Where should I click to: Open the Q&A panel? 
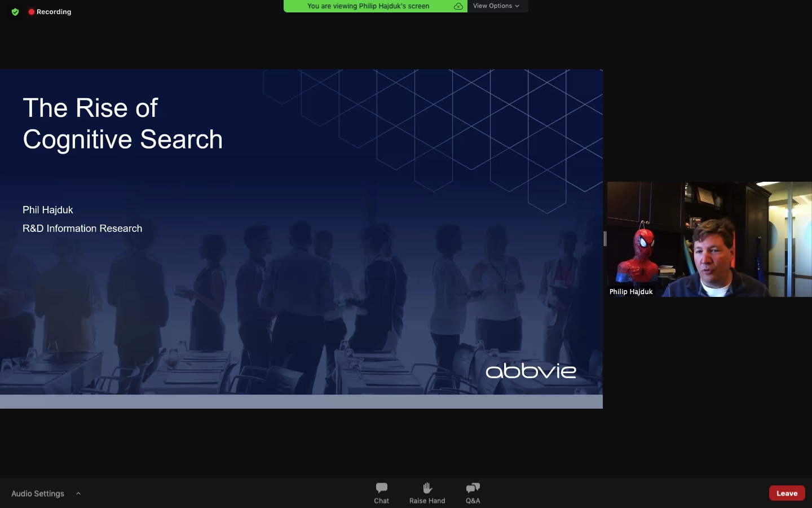pyautogui.click(x=473, y=493)
